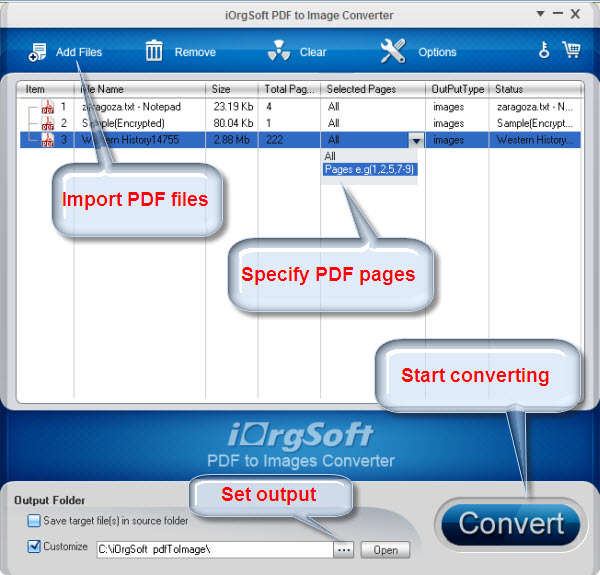
Task: Choose Pages e.g(1,2,5,7-9) option
Action: point(370,169)
